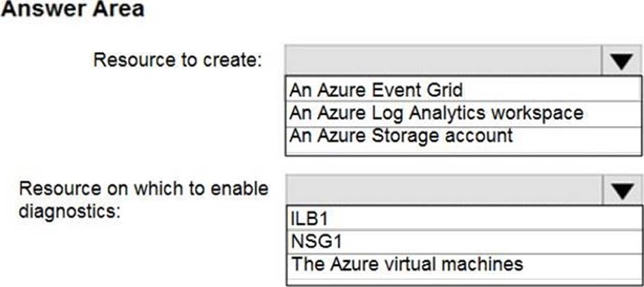
Task: Pick "An Azure Storage account" option
Action: pyautogui.click(x=400, y=135)
